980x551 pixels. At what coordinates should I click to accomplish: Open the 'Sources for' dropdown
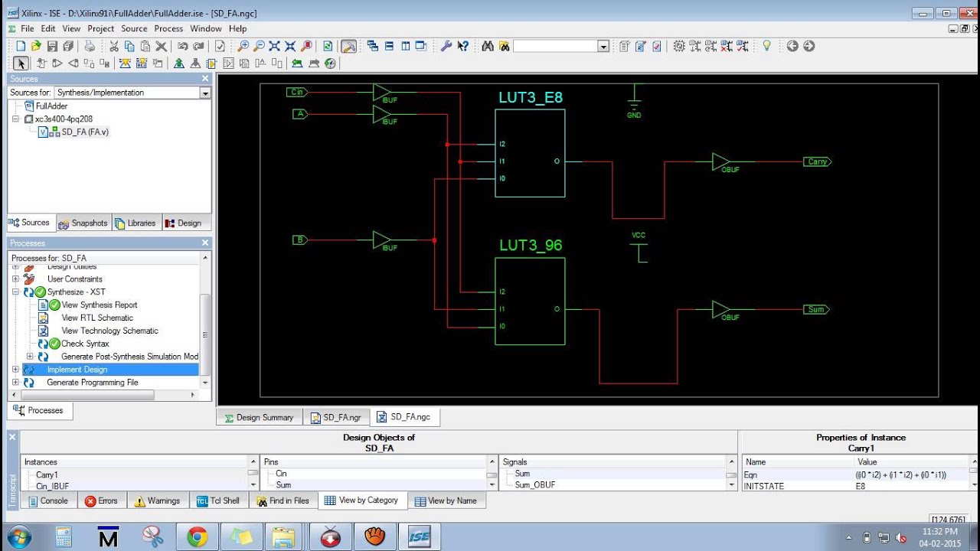pyautogui.click(x=205, y=93)
